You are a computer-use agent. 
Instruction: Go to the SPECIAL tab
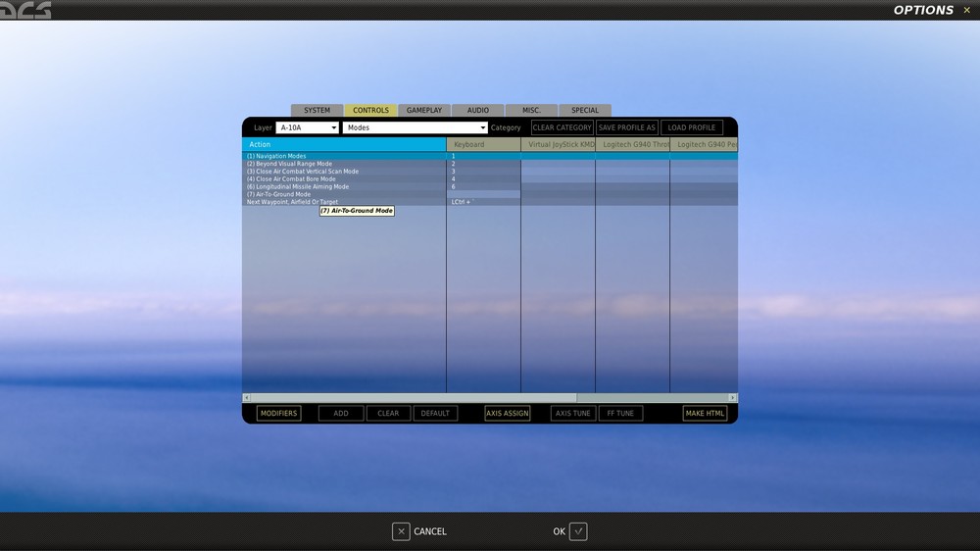[x=585, y=110]
